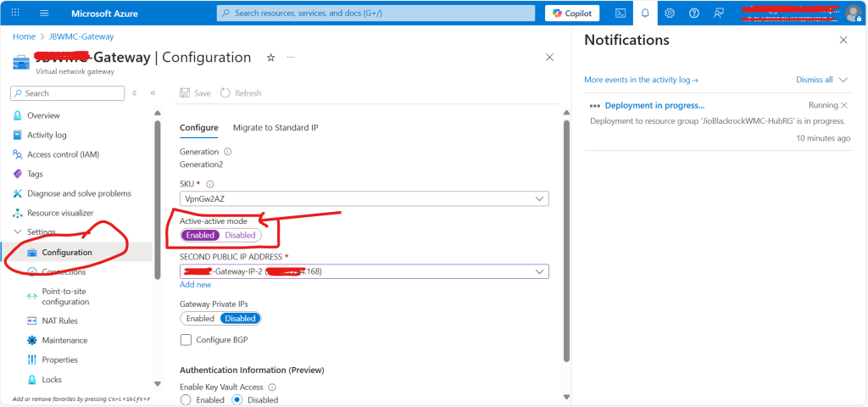Click the favorite star beside Configuration title

(x=270, y=58)
